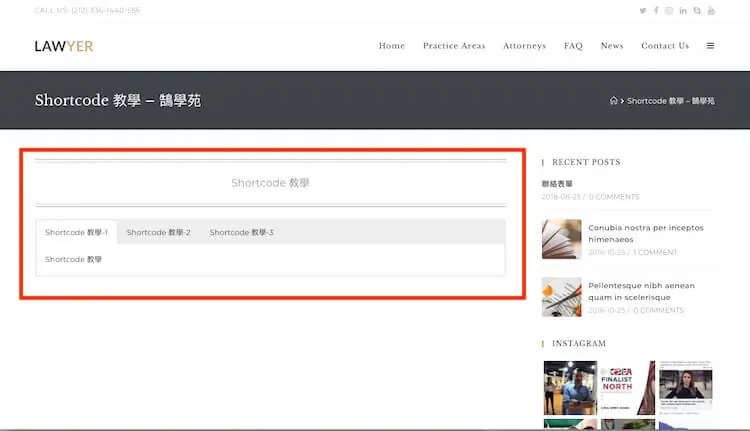This screenshot has width=750, height=431.
Task: Open the FAQ menu item
Action: [x=573, y=45]
